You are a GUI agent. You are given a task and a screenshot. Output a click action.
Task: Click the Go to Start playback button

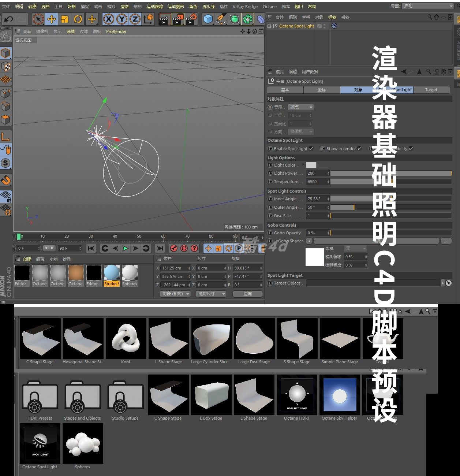[91, 248]
